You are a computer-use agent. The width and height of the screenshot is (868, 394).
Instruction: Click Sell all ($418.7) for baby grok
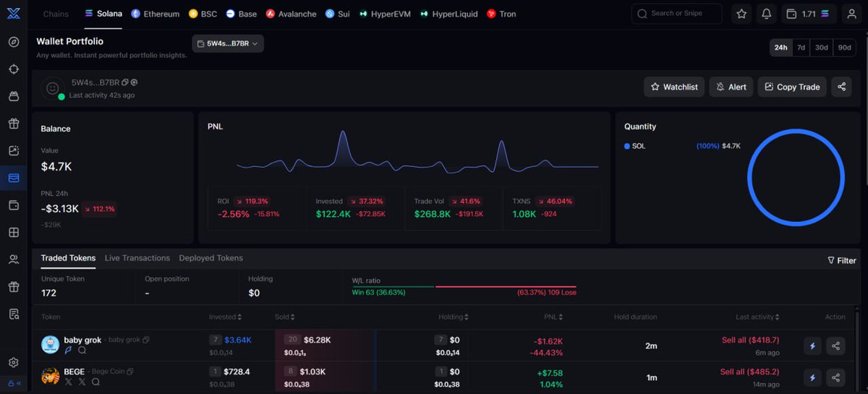pos(750,340)
